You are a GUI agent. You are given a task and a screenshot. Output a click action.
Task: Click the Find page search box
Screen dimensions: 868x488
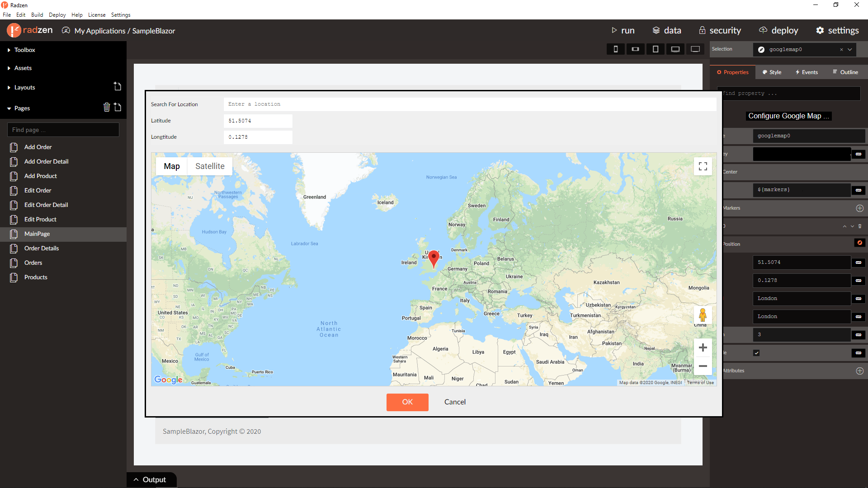(x=63, y=130)
